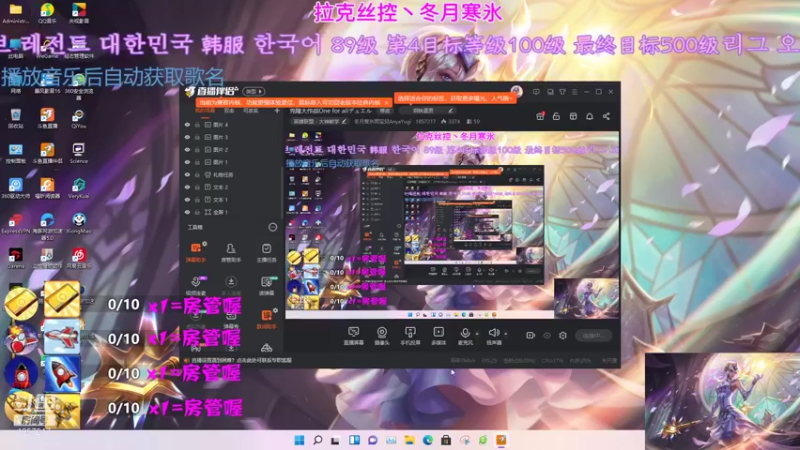
Task: Add camera source (摄像头)
Action: tap(382, 336)
